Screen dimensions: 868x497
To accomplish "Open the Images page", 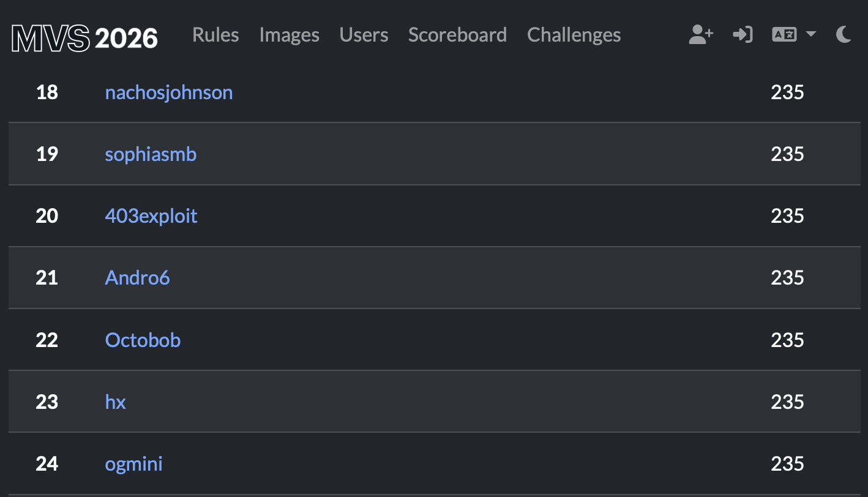I will coord(289,35).
